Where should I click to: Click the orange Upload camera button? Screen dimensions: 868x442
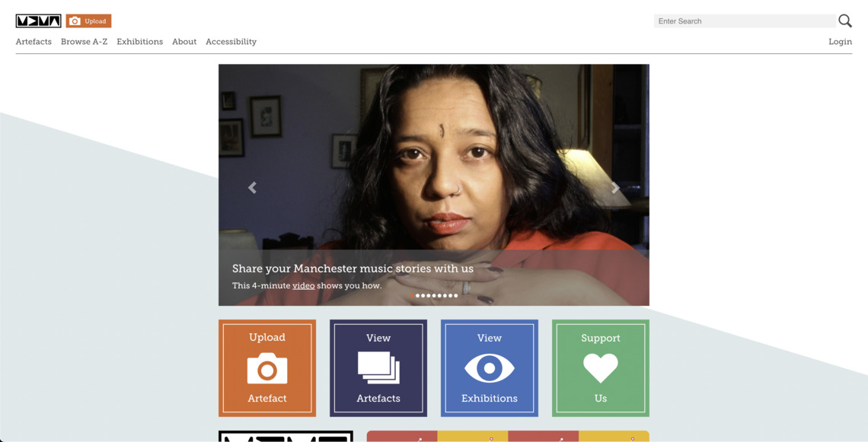tap(88, 21)
